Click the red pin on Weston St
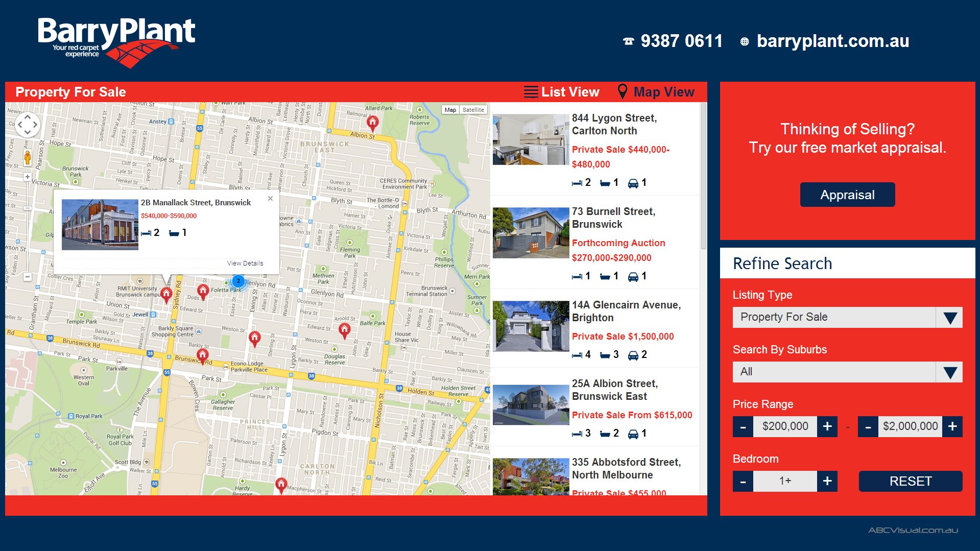Image resolution: width=980 pixels, height=551 pixels. [254, 338]
